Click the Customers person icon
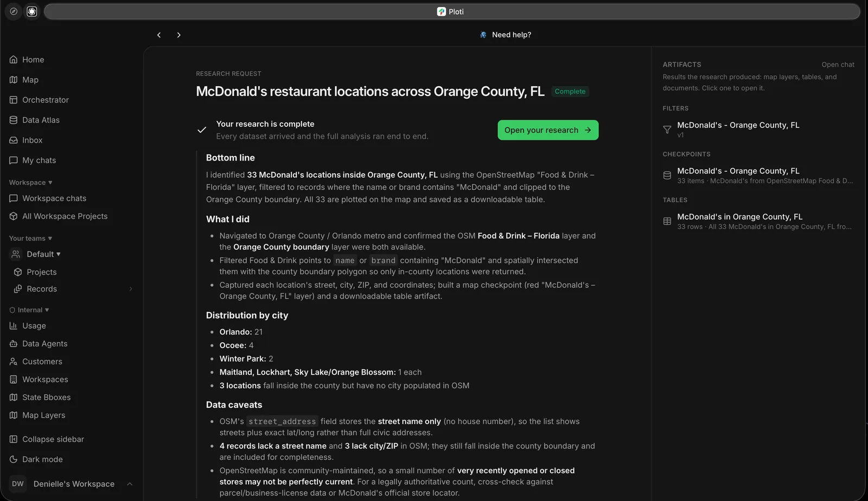The width and height of the screenshot is (868, 501). pos(14,362)
